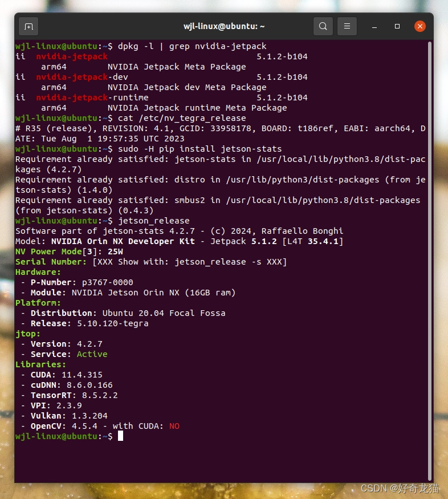Click 'NVIDIA Orin NX Developer Kit' model text

(123, 241)
